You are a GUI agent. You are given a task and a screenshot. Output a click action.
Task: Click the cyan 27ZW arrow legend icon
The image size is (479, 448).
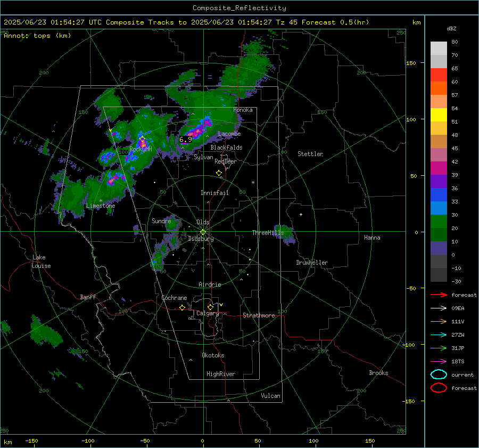439,335
